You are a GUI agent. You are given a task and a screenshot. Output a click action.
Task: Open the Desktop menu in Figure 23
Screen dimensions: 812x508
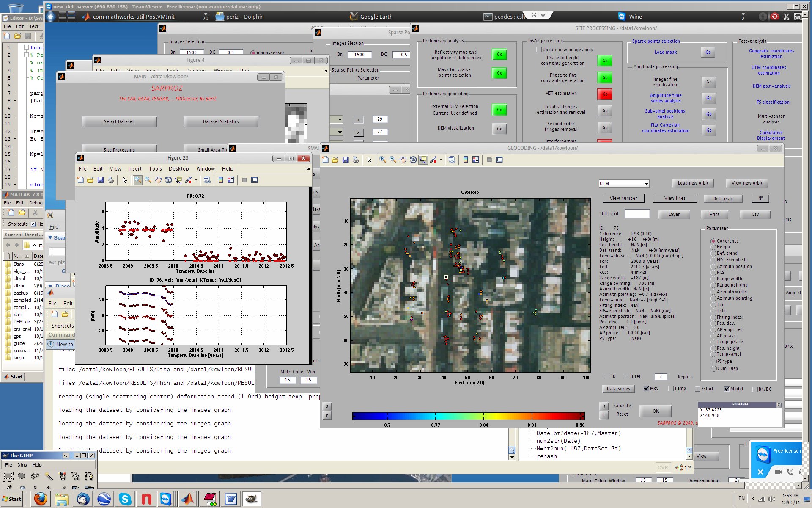[178, 169]
